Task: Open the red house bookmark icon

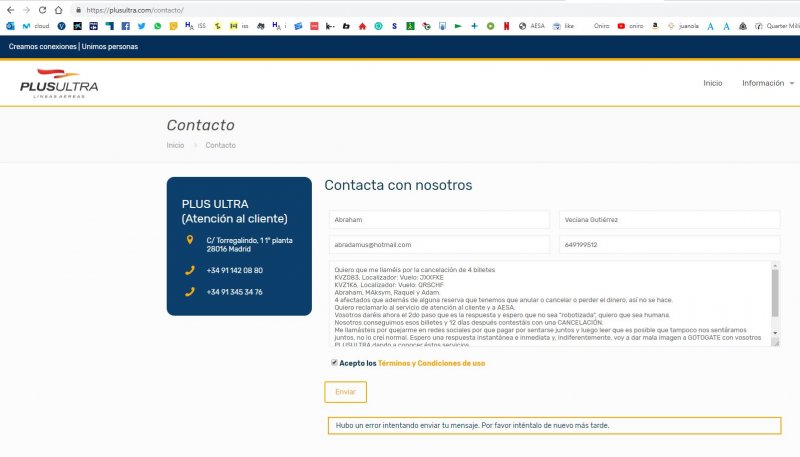Action: (x=362, y=26)
